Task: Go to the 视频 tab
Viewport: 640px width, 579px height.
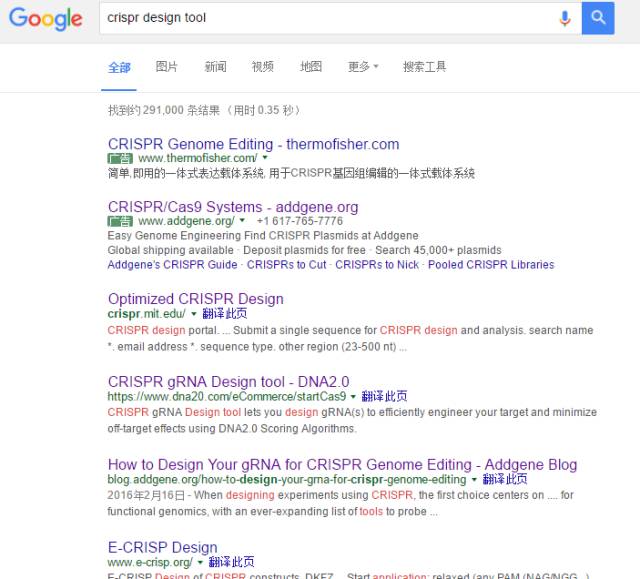Action: click(x=262, y=67)
